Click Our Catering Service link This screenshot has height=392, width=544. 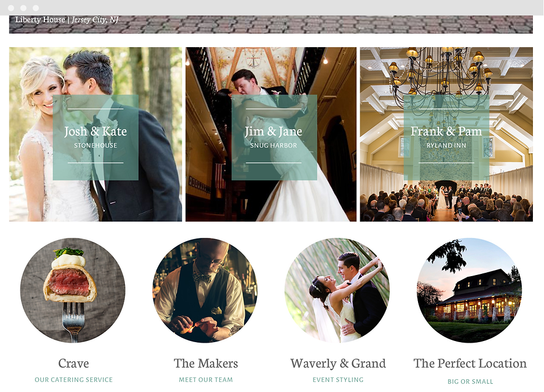pyautogui.click(x=73, y=380)
